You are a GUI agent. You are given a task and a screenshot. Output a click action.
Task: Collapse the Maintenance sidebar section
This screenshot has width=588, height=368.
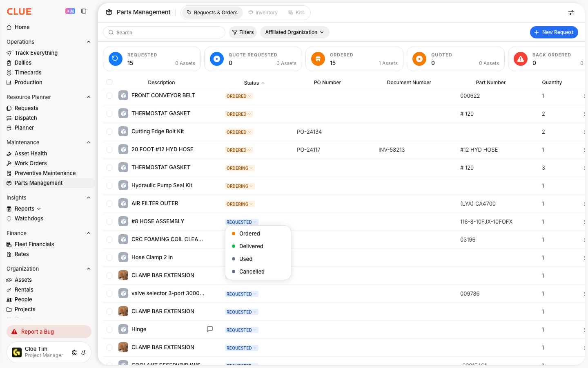click(x=89, y=142)
